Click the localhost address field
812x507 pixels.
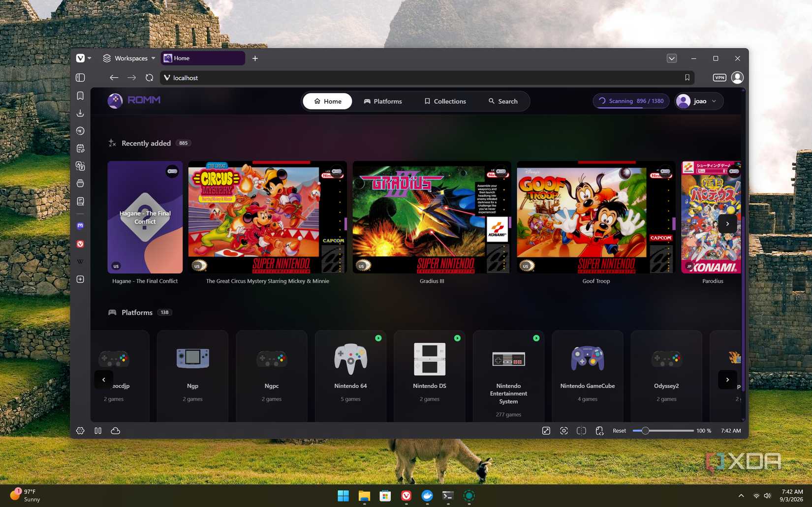[x=427, y=78]
